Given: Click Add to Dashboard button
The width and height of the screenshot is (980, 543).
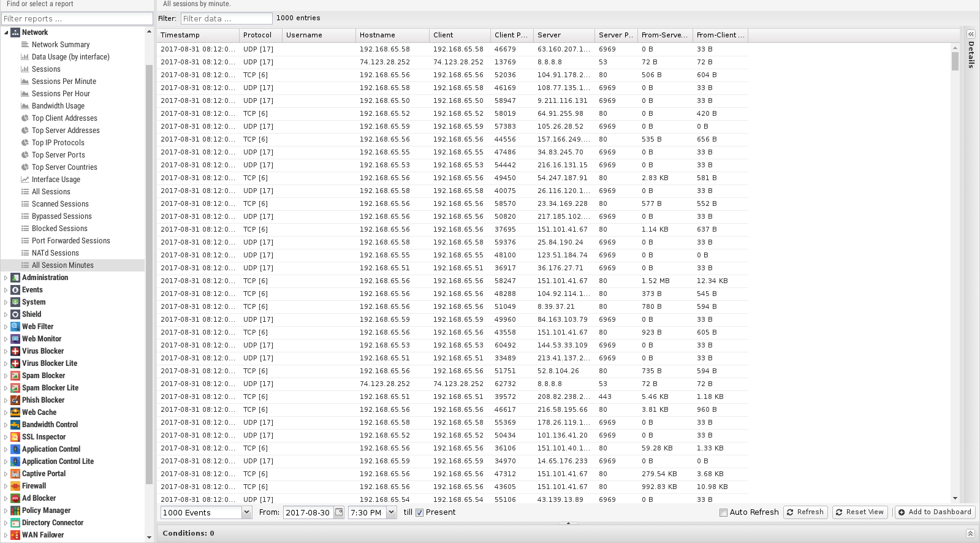Looking at the screenshot, I should (x=935, y=512).
